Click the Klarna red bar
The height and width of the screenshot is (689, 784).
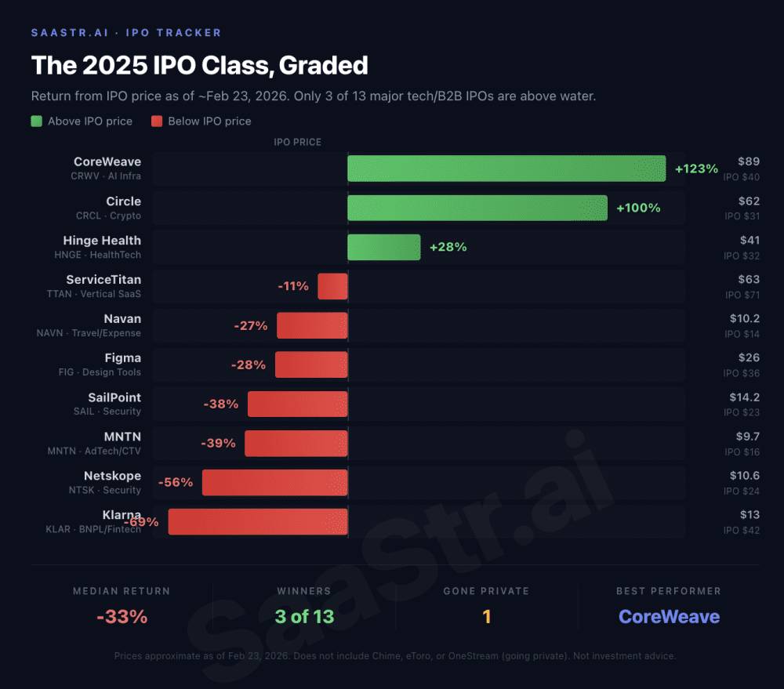pos(257,521)
